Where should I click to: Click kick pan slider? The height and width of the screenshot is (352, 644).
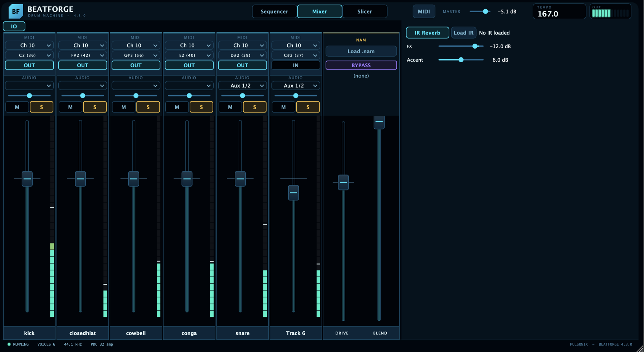(29, 96)
